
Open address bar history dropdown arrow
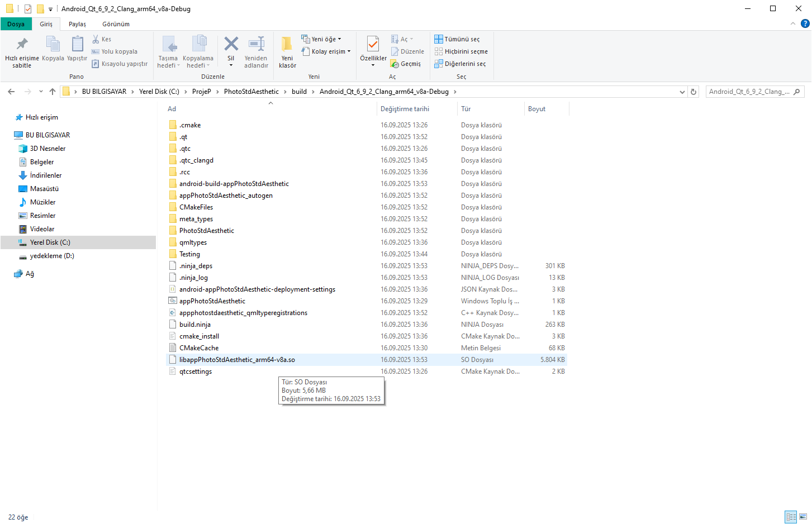coord(682,92)
